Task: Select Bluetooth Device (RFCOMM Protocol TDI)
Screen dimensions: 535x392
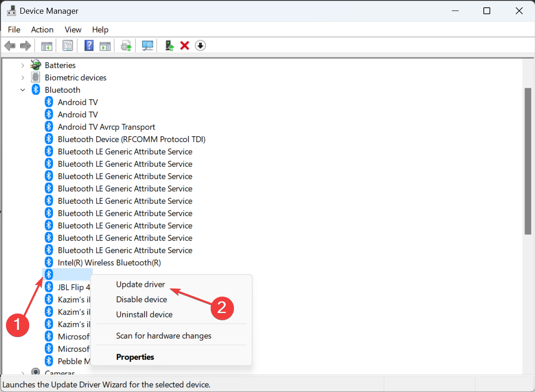Action: click(132, 139)
